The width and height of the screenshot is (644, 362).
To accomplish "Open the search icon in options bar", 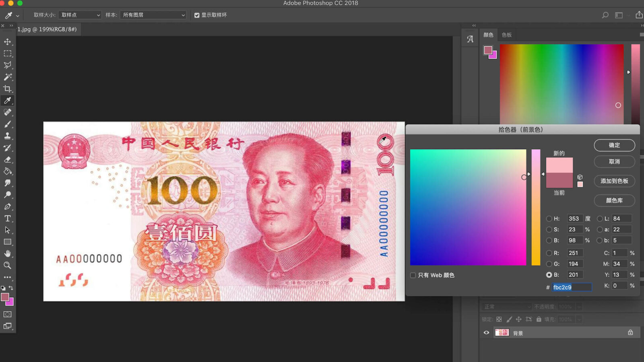I will (x=605, y=15).
